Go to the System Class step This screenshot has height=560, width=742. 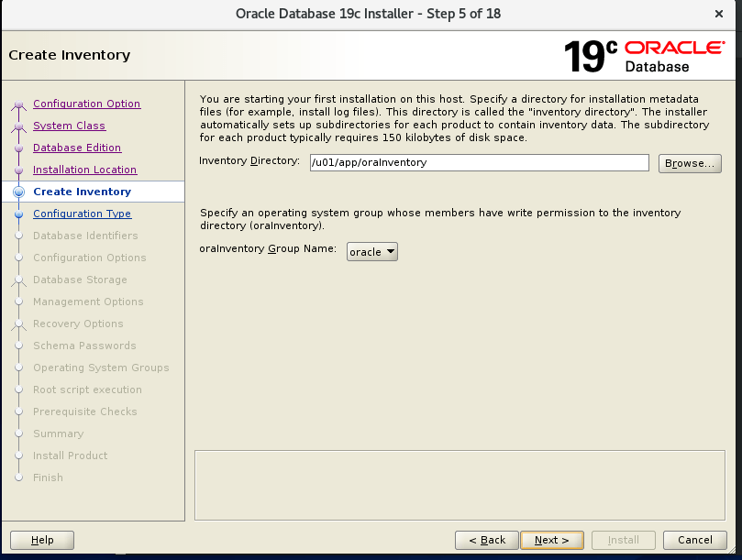tap(69, 126)
